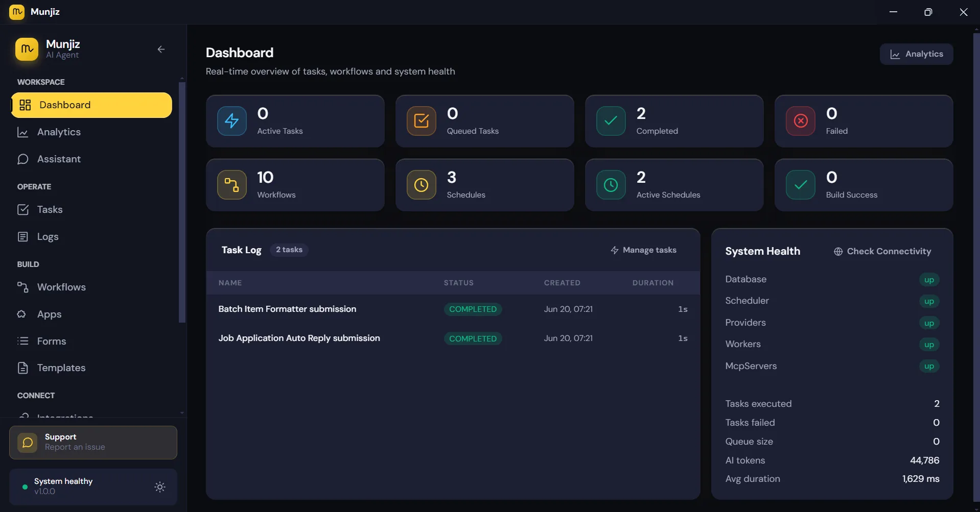Maximize the Munjiz window
This screenshot has height=512, width=980.
(928, 12)
